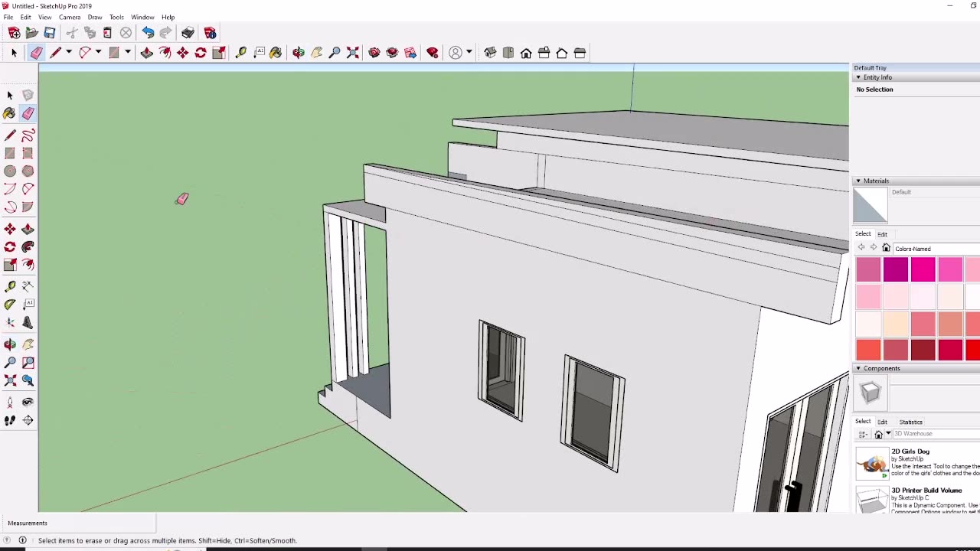The height and width of the screenshot is (551, 980).
Task: Select the Orbit tool in left toolbar
Action: pyautogui.click(x=10, y=344)
